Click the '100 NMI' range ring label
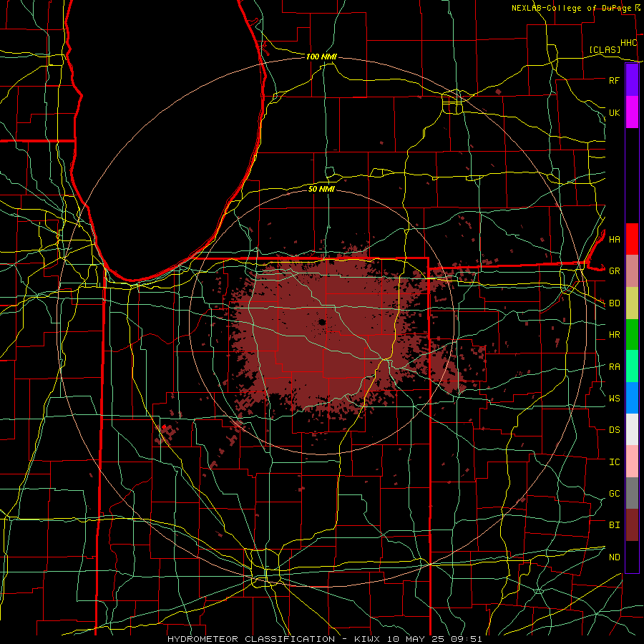The width and height of the screenshot is (644, 644). click(321, 57)
